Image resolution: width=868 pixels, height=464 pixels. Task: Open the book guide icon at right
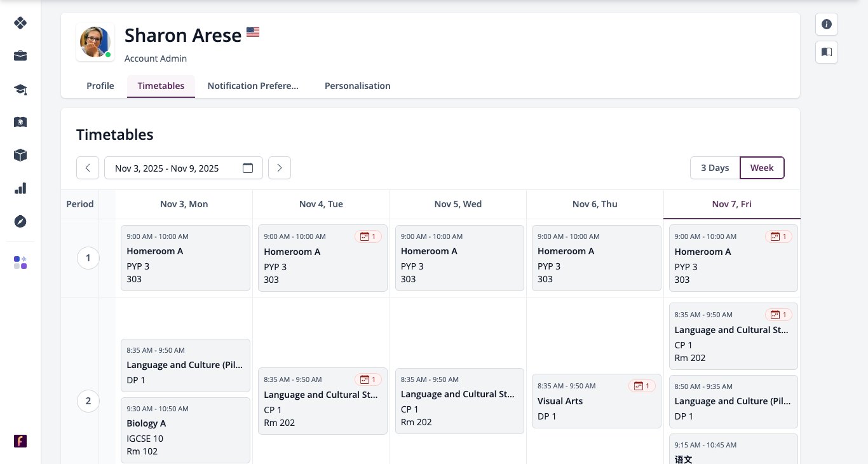827,52
